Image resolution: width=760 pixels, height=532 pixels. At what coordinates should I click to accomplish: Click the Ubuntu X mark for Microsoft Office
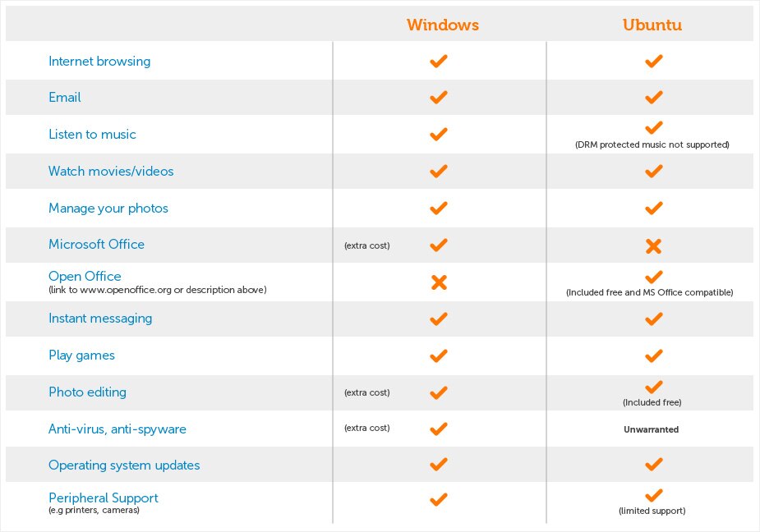(653, 245)
